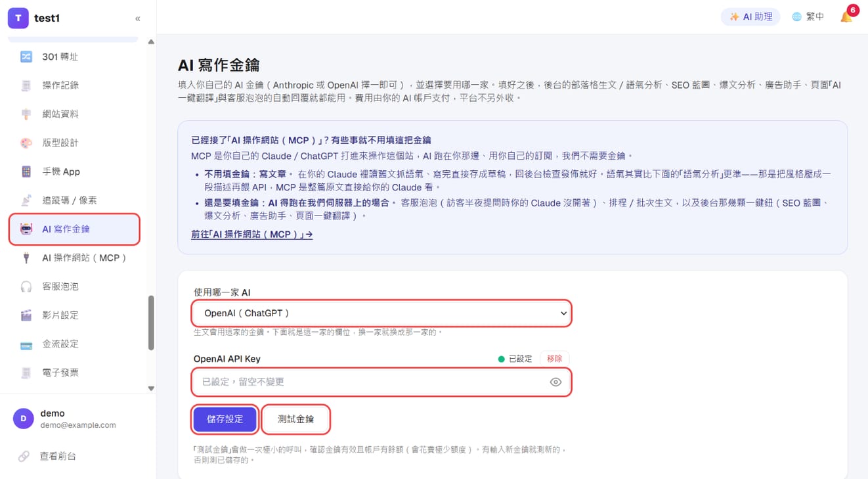Image resolution: width=868 pixels, height=479 pixels.
Task: Focus the OpenAI API Key input field
Action: click(x=381, y=382)
